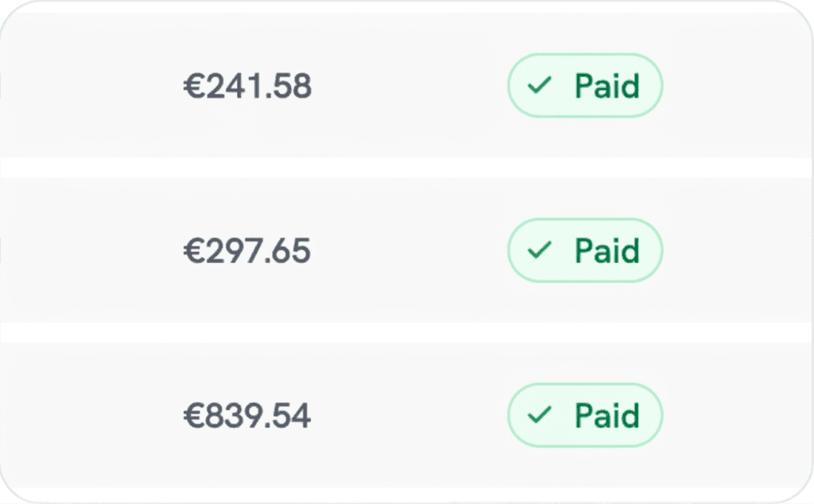Click the checkmark icon beside €241.58 Paid
This screenshot has height=504, width=814.
pyautogui.click(x=540, y=85)
